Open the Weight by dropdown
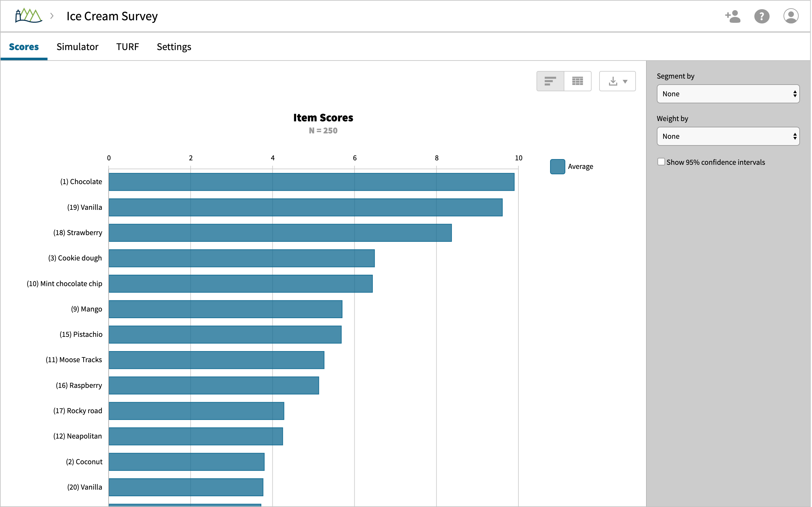Image resolution: width=812 pixels, height=507 pixels. 728,136
